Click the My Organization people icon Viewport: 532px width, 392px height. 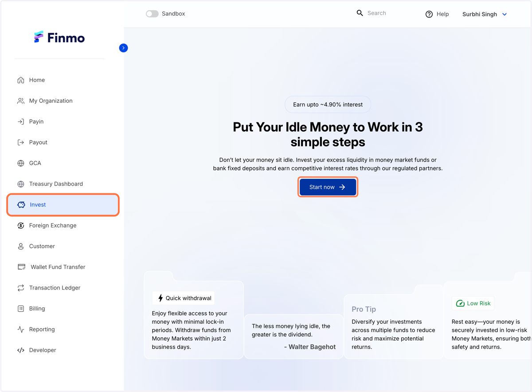[21, 101]
